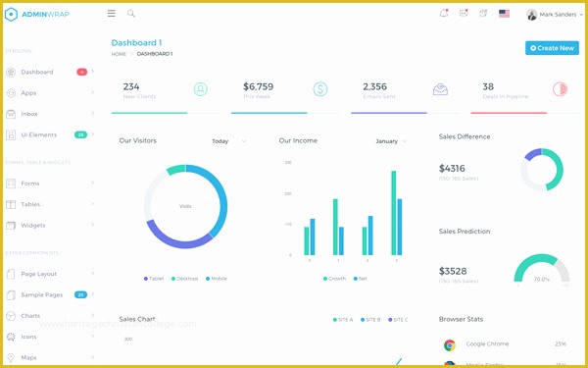The width and height of the screenshot is (588, 368).
Task: Click the New Clients green progress bar
Action: [x=149, y=113]
